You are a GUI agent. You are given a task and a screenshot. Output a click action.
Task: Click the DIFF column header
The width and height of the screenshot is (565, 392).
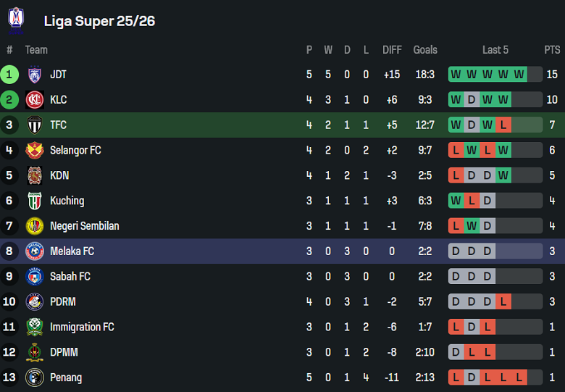(392, 50)
